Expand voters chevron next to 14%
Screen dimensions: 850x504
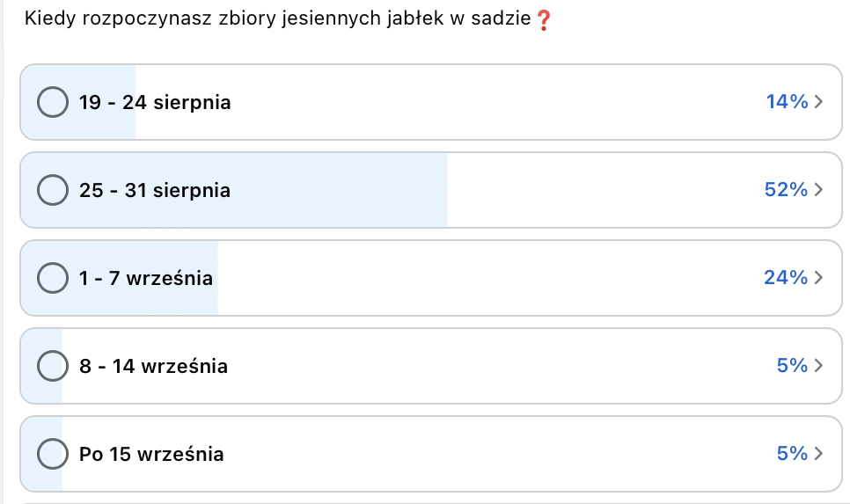pyautogui.click(x=818, y=101)
